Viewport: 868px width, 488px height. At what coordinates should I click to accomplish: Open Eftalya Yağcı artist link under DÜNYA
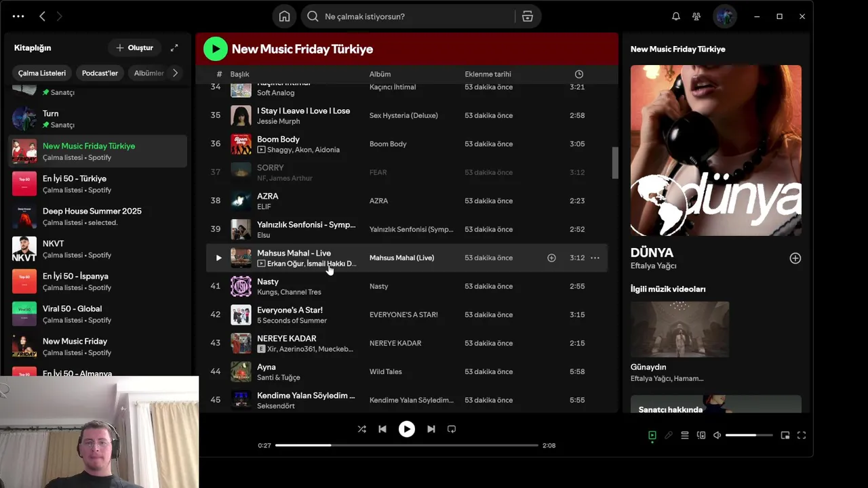click(653, 266)
